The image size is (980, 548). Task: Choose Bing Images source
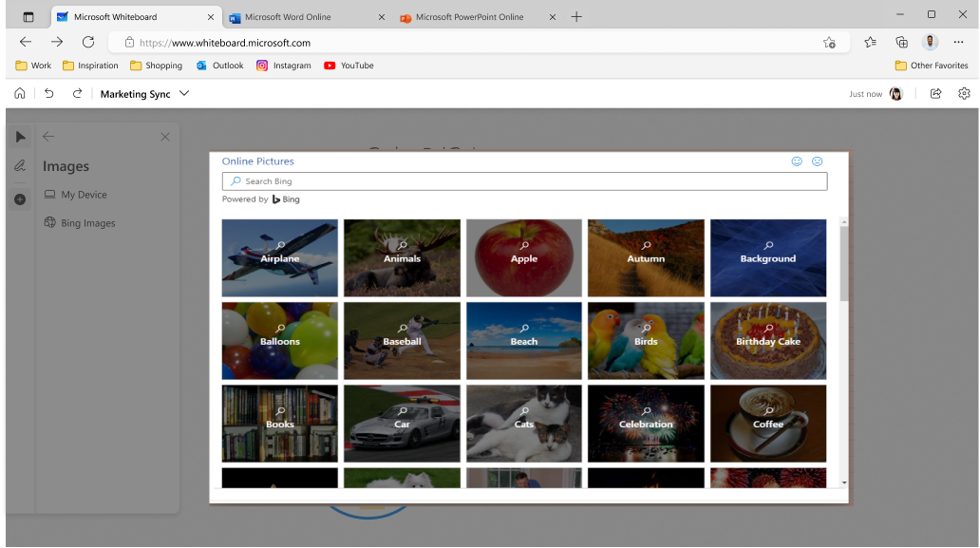(x=80, y=223)
